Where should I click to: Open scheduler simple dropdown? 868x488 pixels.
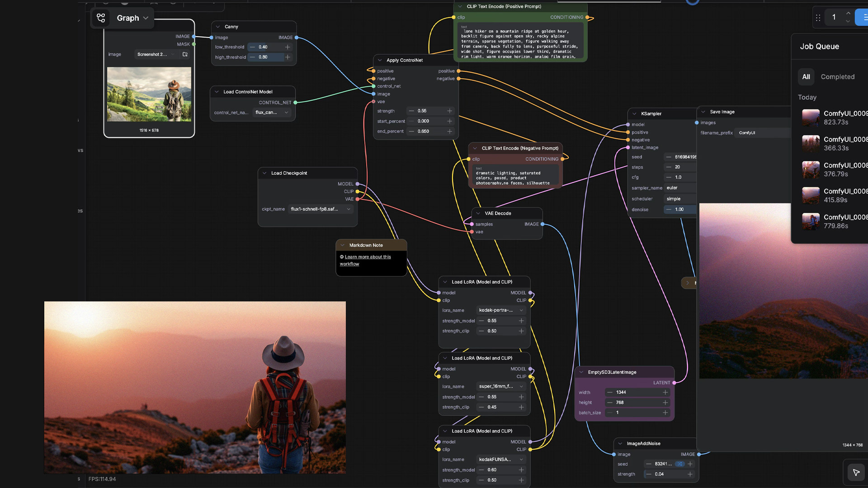[x=680, y=199]
